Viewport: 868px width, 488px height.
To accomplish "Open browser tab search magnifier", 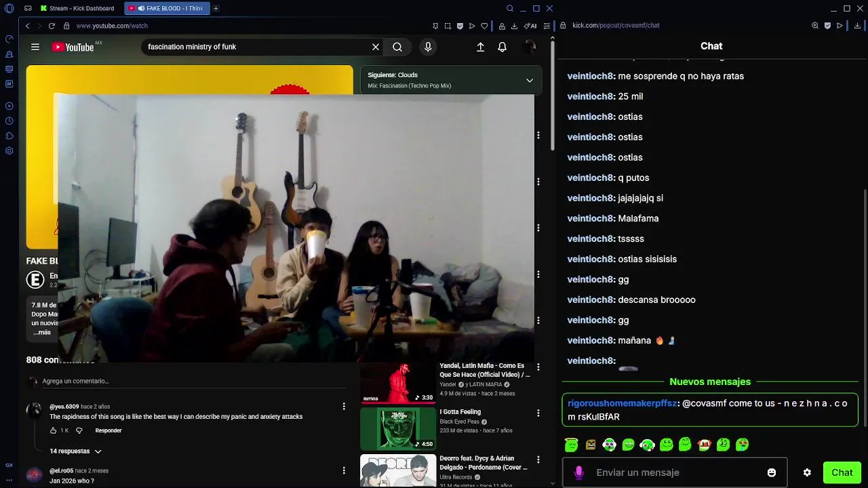I will pos(510,8).
